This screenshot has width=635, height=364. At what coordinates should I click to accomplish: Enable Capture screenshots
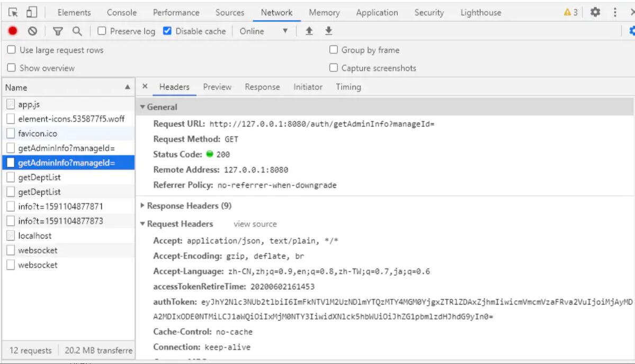pos(333,68)
